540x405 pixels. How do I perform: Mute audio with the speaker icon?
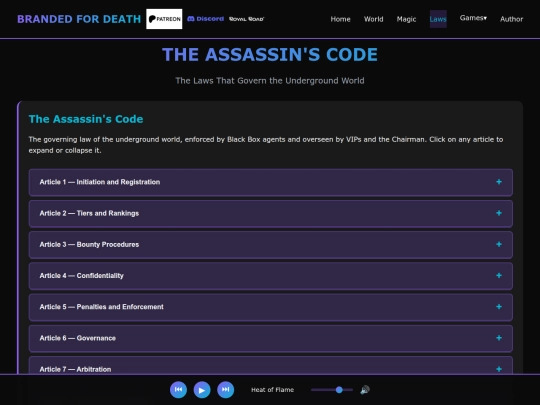pos(365,390)
